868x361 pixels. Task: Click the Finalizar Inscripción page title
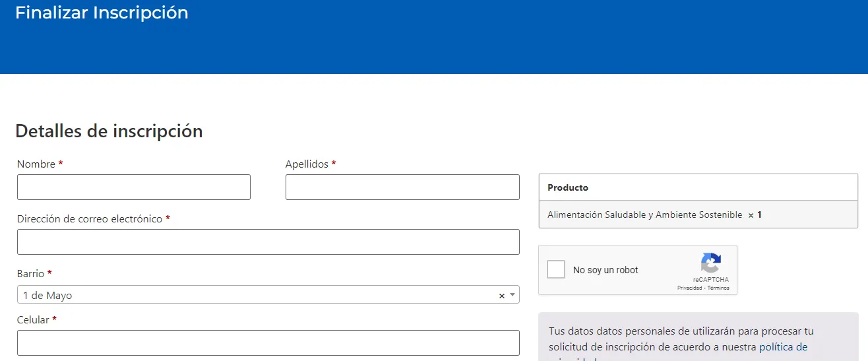pyautogui.click(x=102, y=13)
